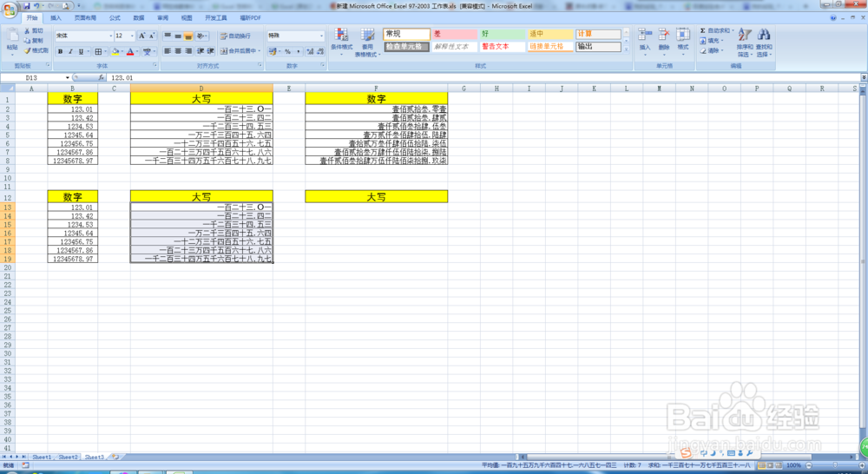Image resolution: width=868 pixels, height=474 pixels.
Task: Enable wrap text (自动换行)
Action: tap(236, 36)
